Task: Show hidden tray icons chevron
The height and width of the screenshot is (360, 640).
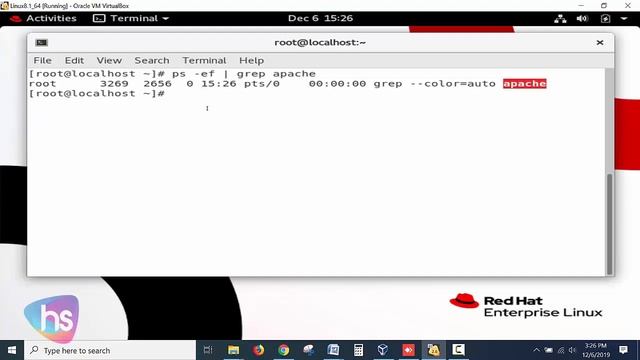Action: pos(537,350)
